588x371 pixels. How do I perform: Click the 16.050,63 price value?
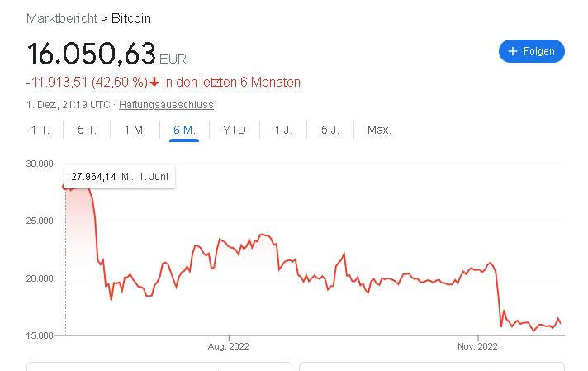tap(91, 55)
